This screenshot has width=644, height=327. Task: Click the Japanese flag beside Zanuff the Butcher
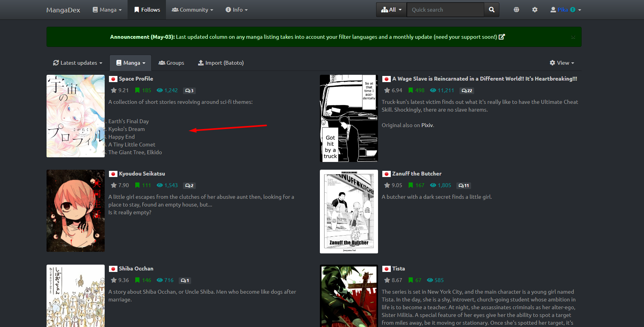tap(386, 174)
